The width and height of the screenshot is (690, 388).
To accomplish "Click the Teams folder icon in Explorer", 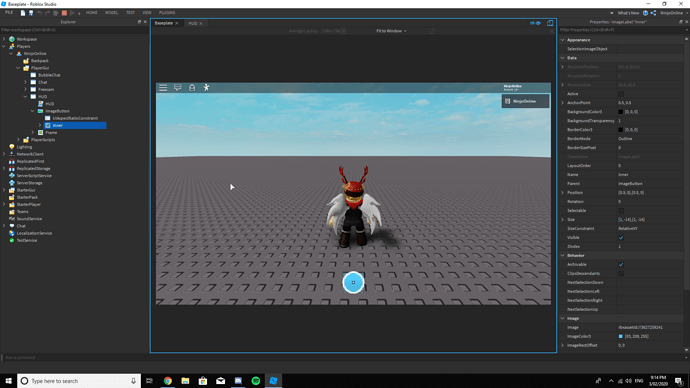I will point(12,212).
